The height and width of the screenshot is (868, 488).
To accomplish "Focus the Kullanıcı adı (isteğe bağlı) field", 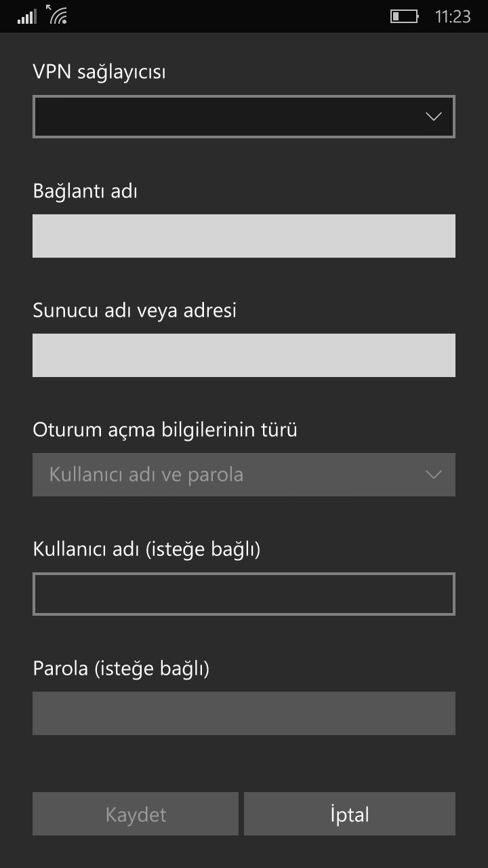I will (x=244, y=594).
